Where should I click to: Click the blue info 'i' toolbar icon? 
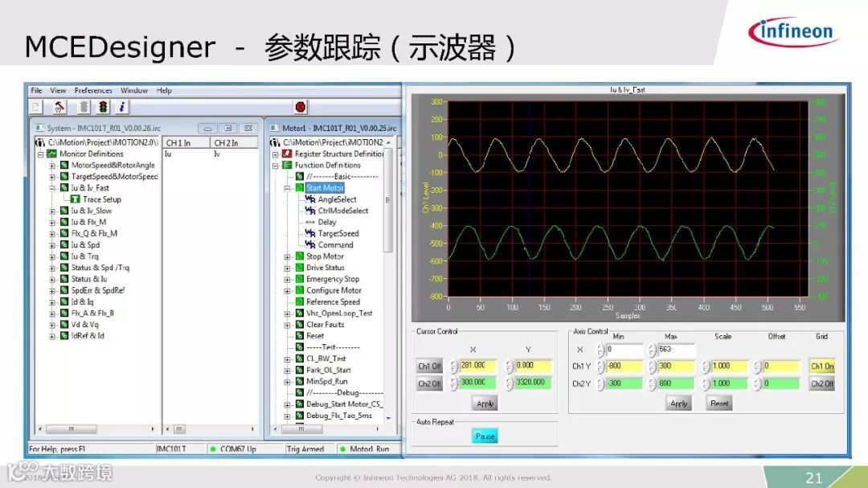coord(122,107)
